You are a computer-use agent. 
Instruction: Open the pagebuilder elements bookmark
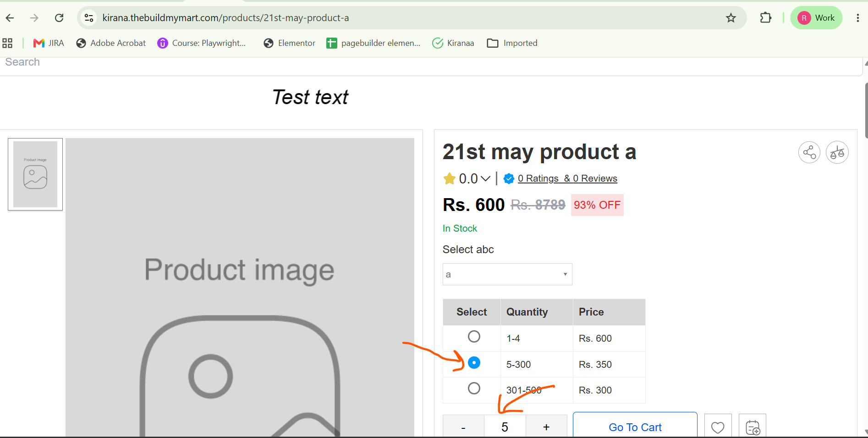pos(374,43)
